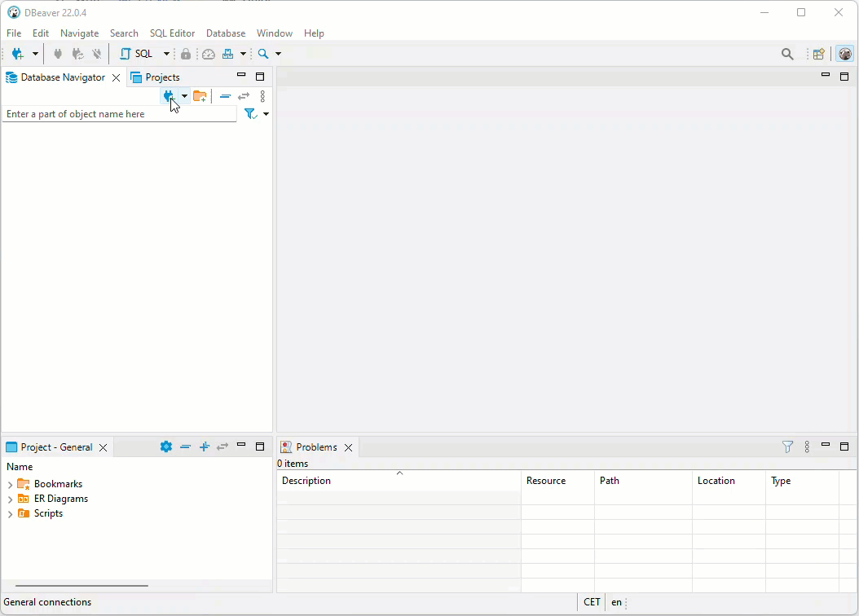The height and width of the screenshot is (616, 859).
Task: Open the Search menu
Action: coord(124,33)
